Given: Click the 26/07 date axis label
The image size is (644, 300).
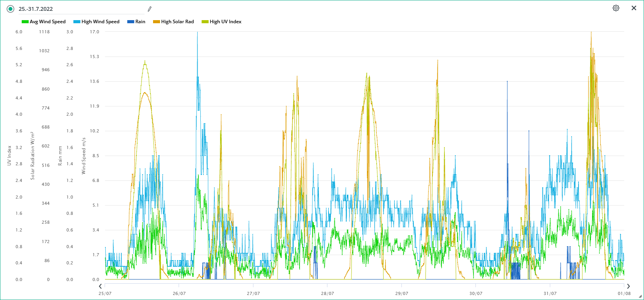Looking at the screenshot, I should [179, 293].
